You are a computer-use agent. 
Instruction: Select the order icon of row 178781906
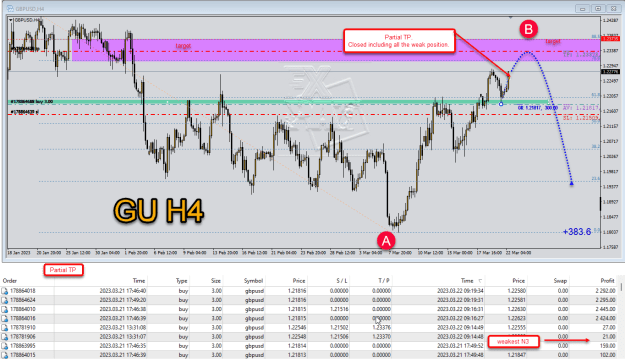5,337
